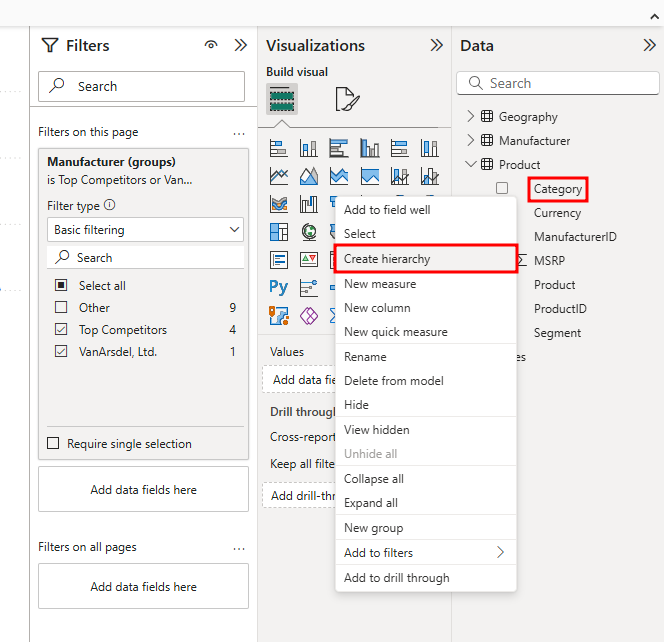Open Build visual fields tab icon
The image size is (664, 642).
tap(282, 99)
